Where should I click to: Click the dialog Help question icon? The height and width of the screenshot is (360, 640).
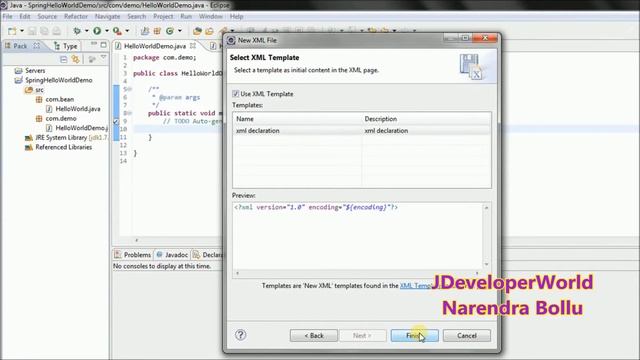click(x=240, y=335)
